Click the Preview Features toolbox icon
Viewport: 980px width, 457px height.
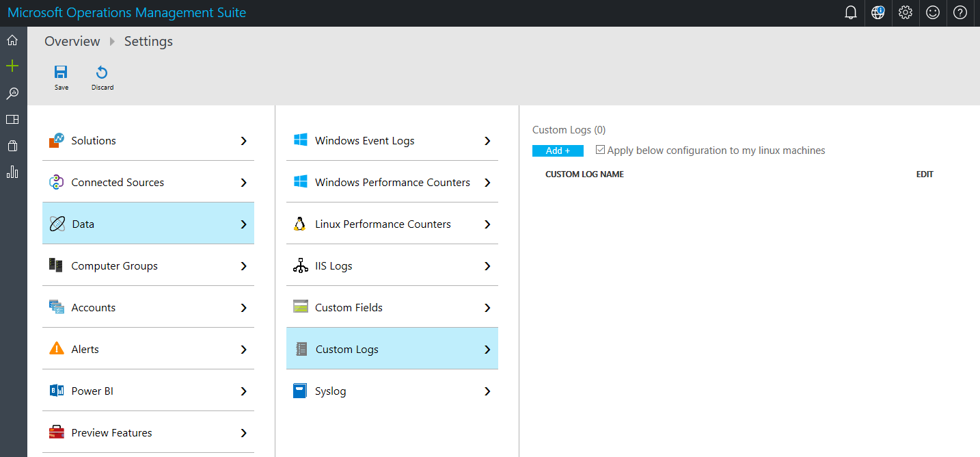[57, 432]
